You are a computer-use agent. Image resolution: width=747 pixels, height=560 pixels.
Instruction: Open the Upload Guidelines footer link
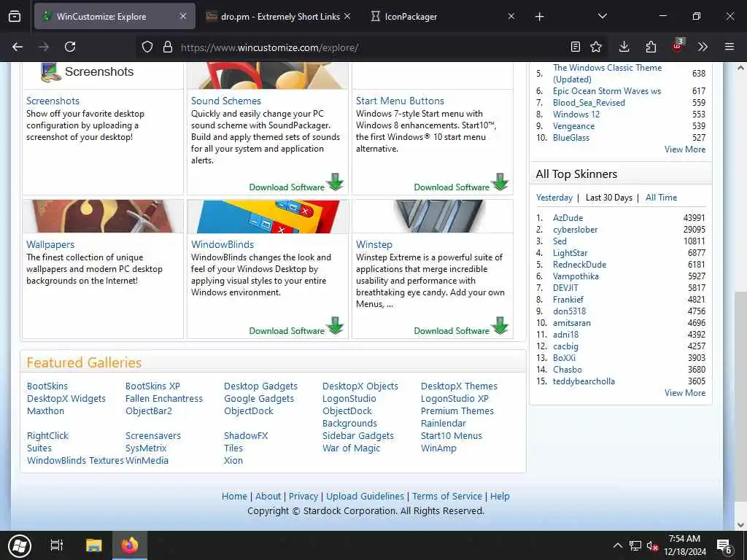(365, 496)
